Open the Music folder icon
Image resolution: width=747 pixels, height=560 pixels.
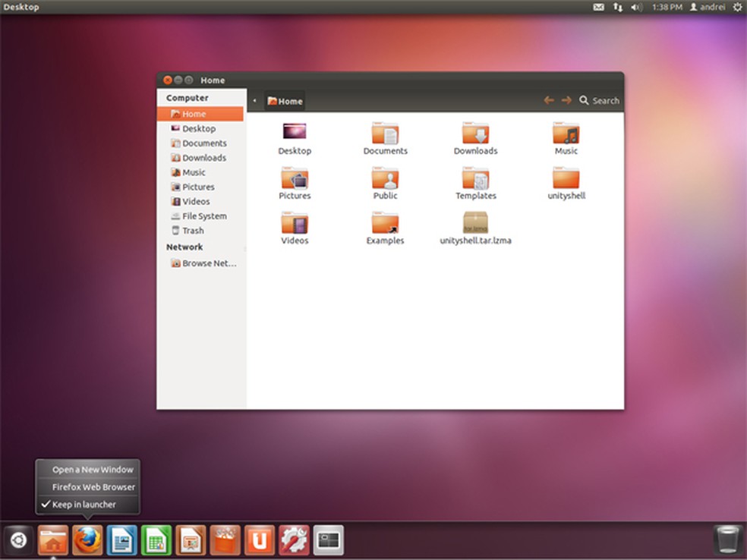pyautogui.click(x=566, y=134)
